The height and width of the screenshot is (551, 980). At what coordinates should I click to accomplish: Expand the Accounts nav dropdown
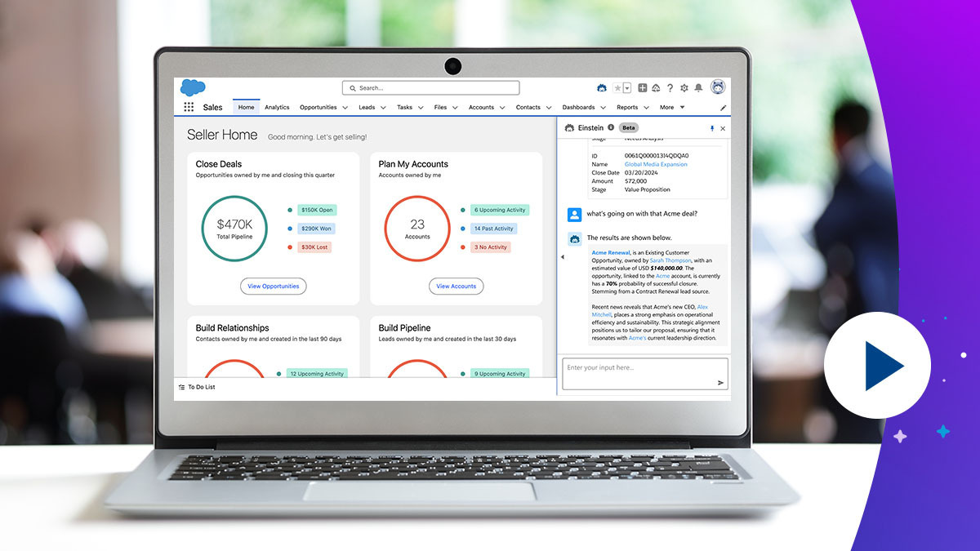(502, 107)
